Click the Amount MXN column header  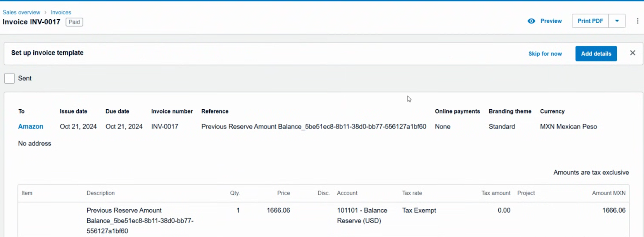(609, 193)
